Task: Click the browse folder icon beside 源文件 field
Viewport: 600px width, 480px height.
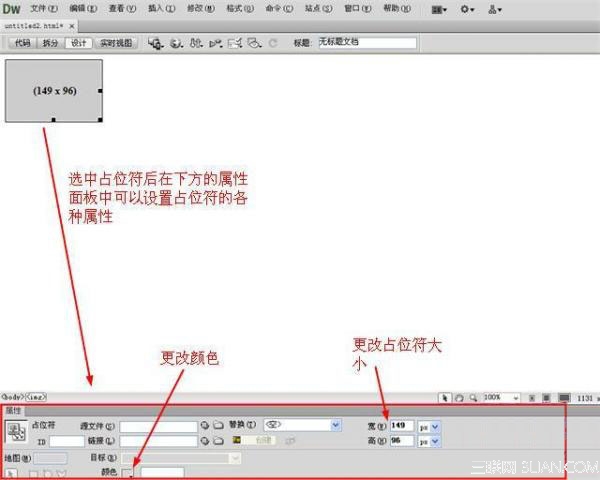Action: [x=217, y=425]
